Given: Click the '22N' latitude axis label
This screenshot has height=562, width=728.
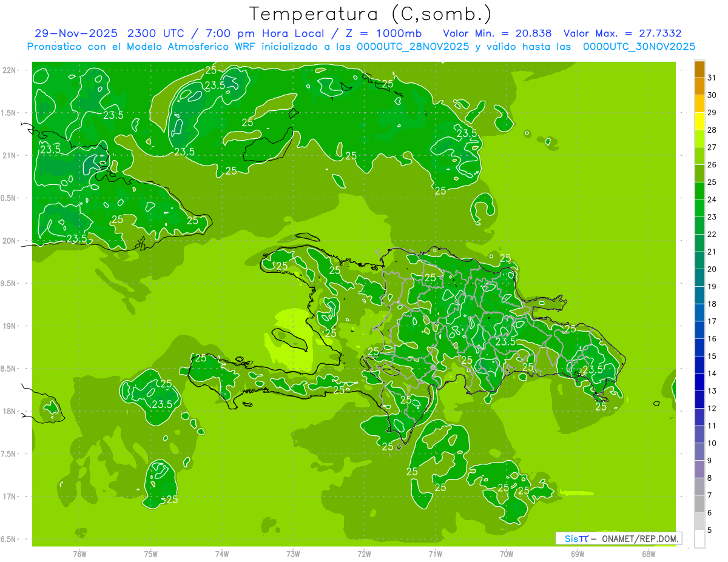Looking at the screenshot, I should (x=8, y=70).
